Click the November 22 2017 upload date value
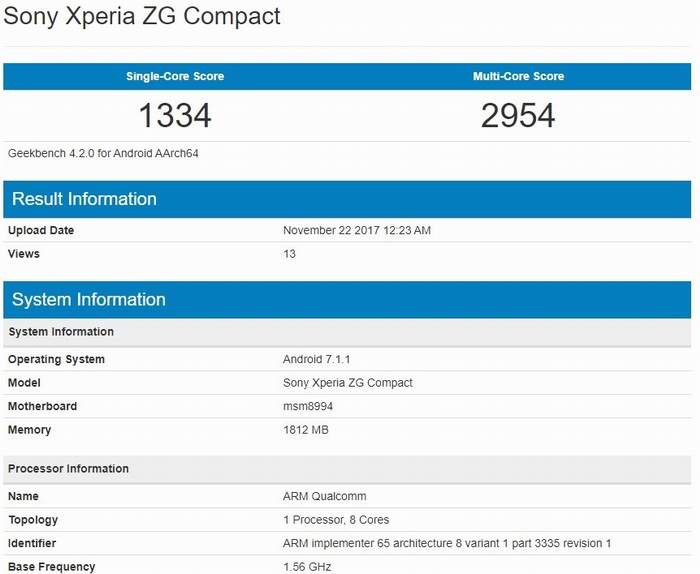700x574 pixels. click(357, 230)
